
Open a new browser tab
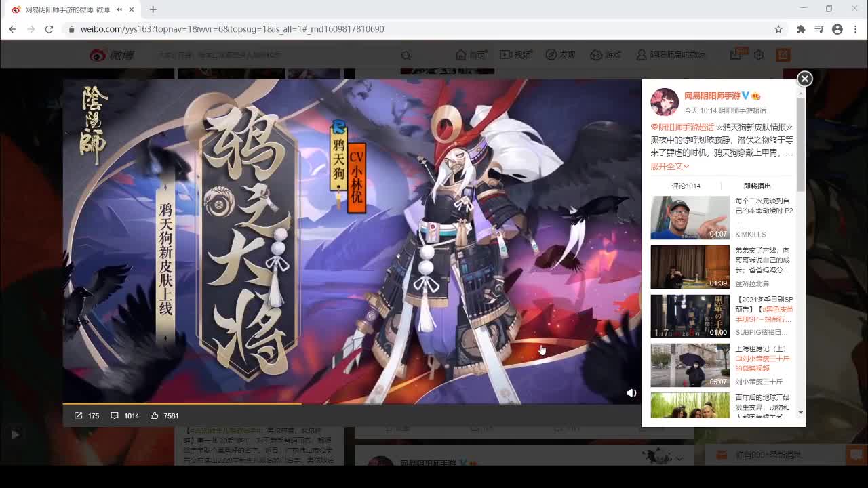click(x=153, y=9)
